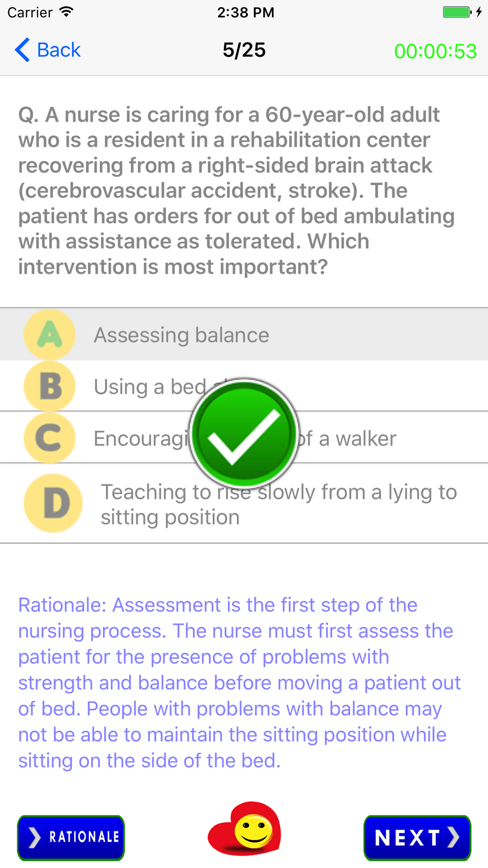Go Back to previous screen
The image size is (488, 868).
pyautogui.click(x=47, y=50)
